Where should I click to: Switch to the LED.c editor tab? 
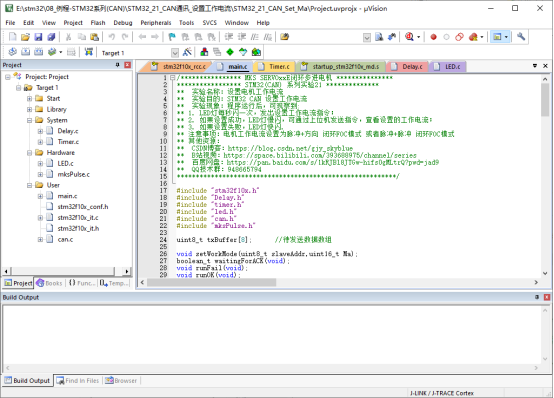[x=448, y=66]
